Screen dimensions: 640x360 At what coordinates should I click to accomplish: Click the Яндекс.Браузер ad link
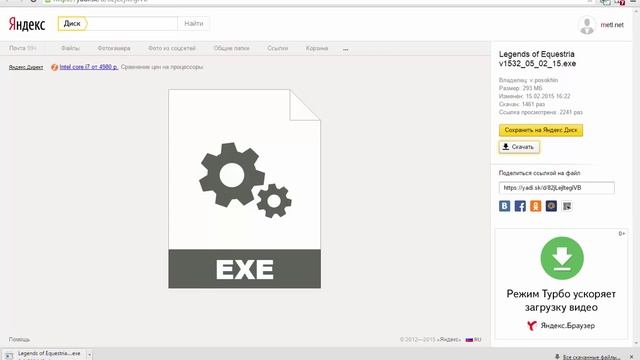coord(561,325)
